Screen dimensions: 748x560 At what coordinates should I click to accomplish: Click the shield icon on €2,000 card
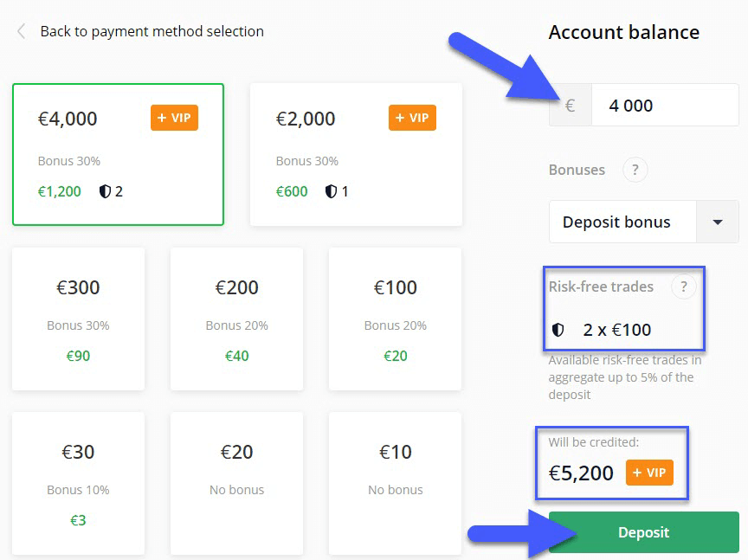coord(331,191)
